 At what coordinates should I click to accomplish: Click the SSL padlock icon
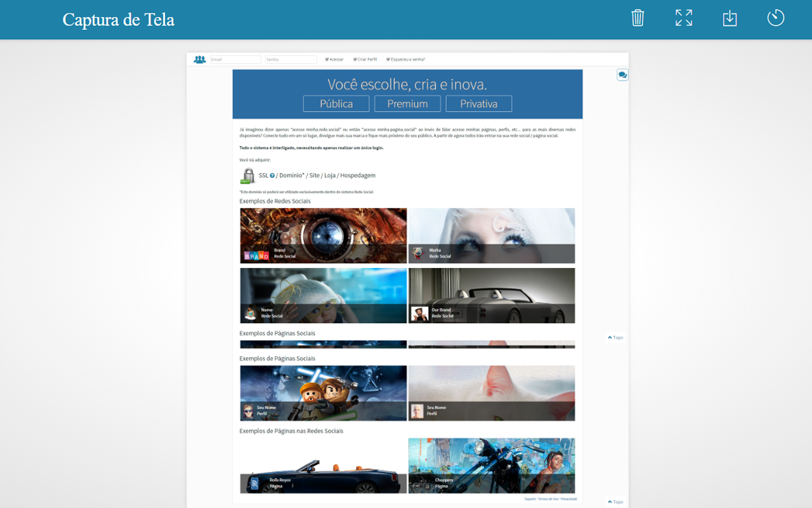pos(247,176)
